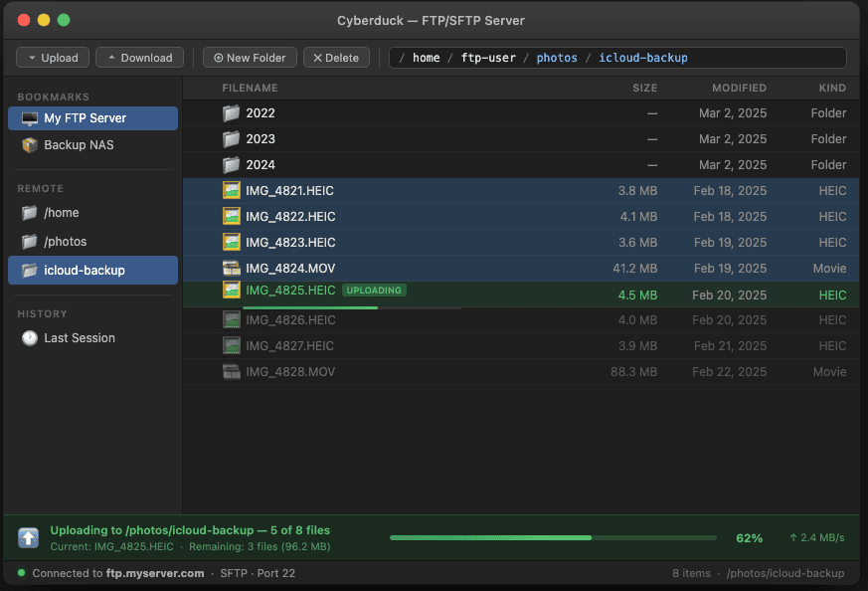
Task: Open the 2022 folder icon
Action: 227,112
